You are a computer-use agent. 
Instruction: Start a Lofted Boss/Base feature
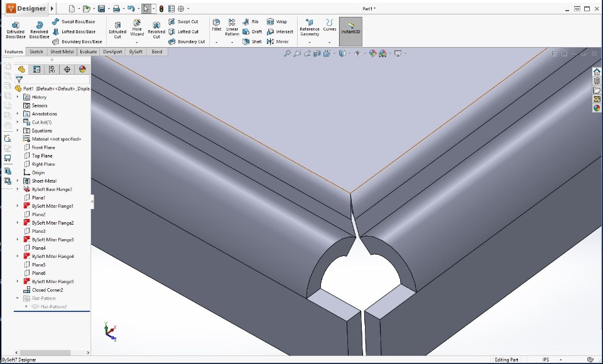coord(74,31)
